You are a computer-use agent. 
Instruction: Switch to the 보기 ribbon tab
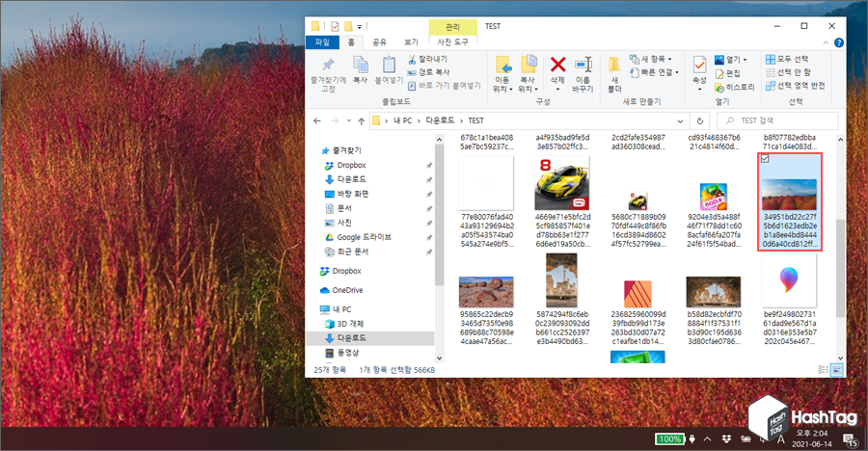pos(411,42)
